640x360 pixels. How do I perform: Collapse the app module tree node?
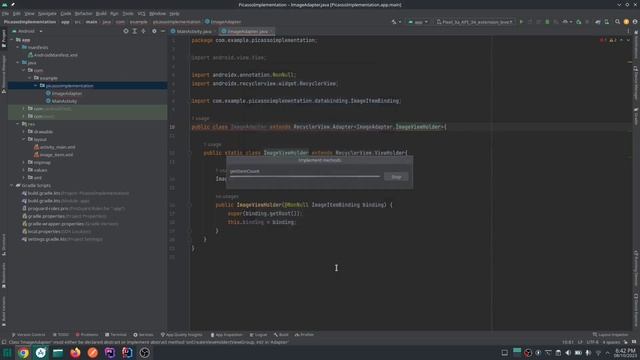(x=12, y=40)
